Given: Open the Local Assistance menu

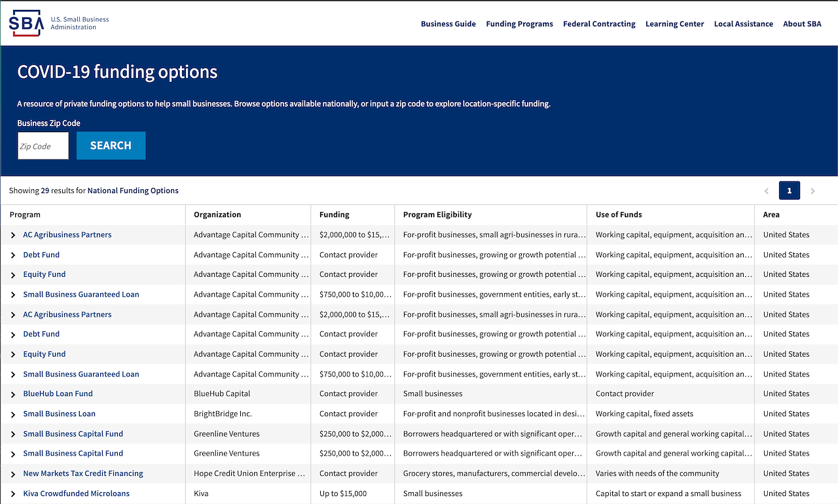Looking at the screenshot, I should coord(744,24).
